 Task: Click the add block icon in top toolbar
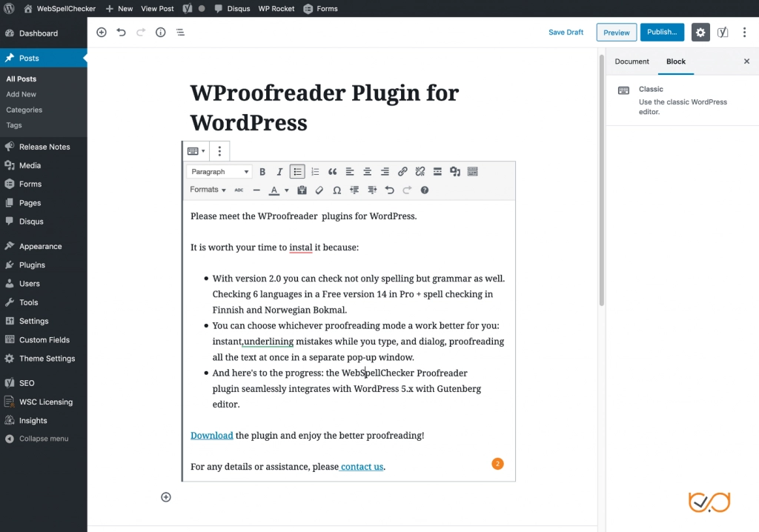tap(101, 33)
